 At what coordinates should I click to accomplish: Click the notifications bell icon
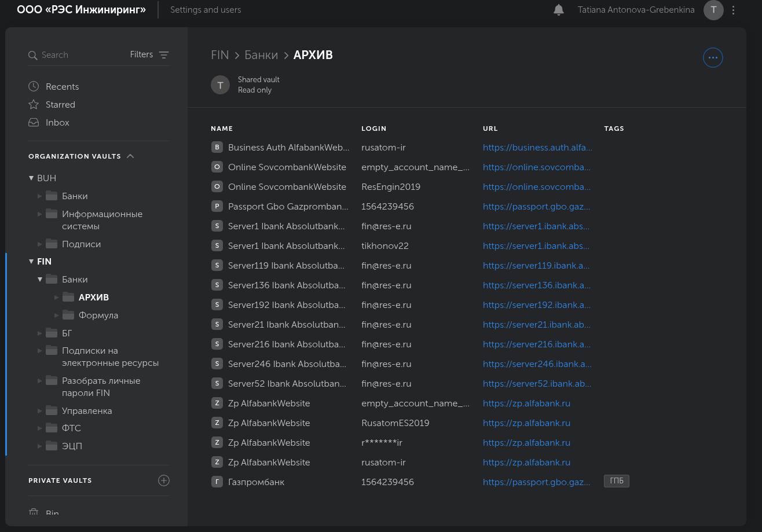[x=559, y=10]
